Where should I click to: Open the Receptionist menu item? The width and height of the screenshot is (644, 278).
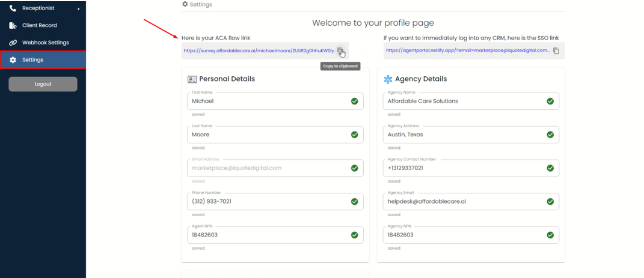pos(43,8)
